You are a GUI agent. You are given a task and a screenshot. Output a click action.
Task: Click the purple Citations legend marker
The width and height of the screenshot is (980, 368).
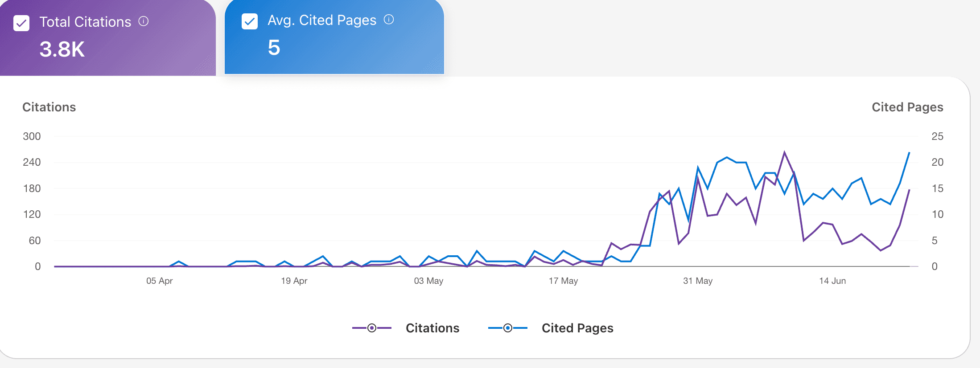372,328
